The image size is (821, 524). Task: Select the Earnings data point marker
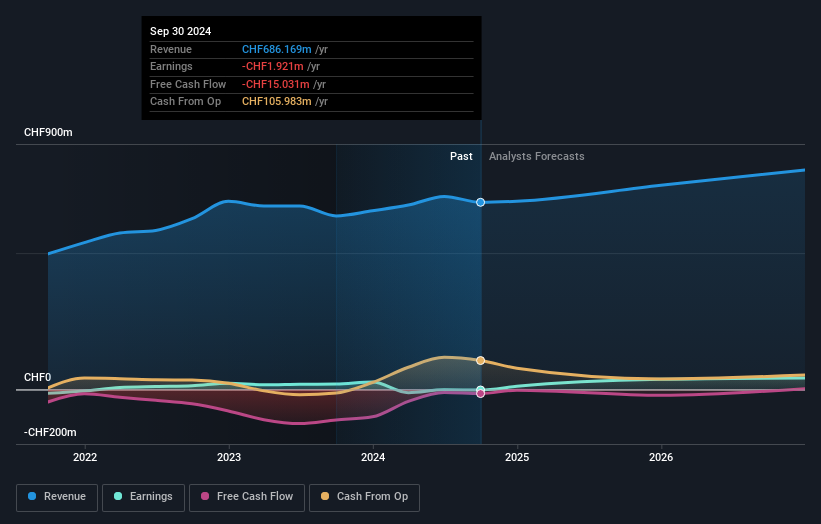(480, 389)
